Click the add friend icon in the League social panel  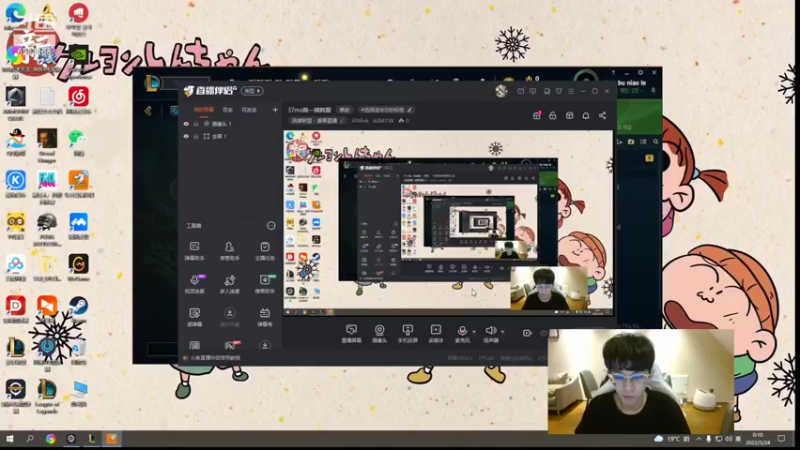[620, 142]
